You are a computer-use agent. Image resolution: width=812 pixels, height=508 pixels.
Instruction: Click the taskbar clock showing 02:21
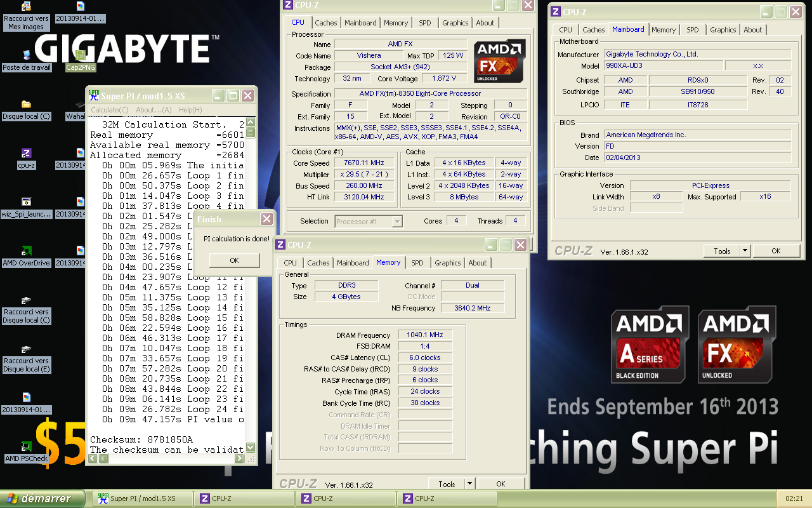pos(794,498)
